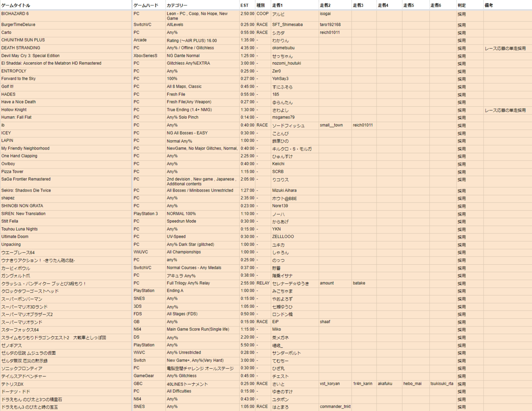Image resolution: width=532 pixels, height=411 pixels.
Task: Select the Hollow Knight title cell
Action: [x=66, y=110]
